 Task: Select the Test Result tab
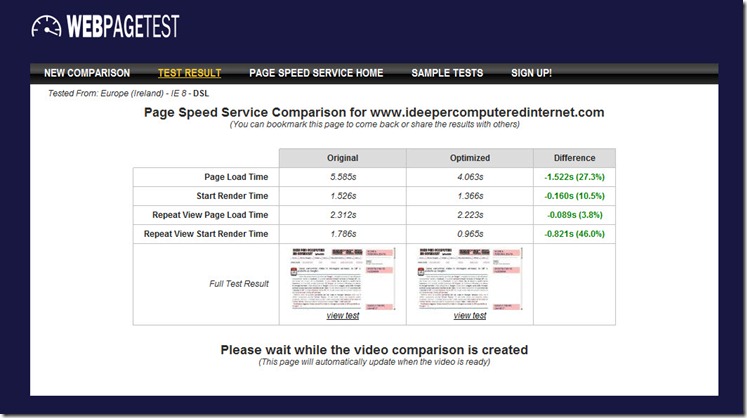click(190, 73)
